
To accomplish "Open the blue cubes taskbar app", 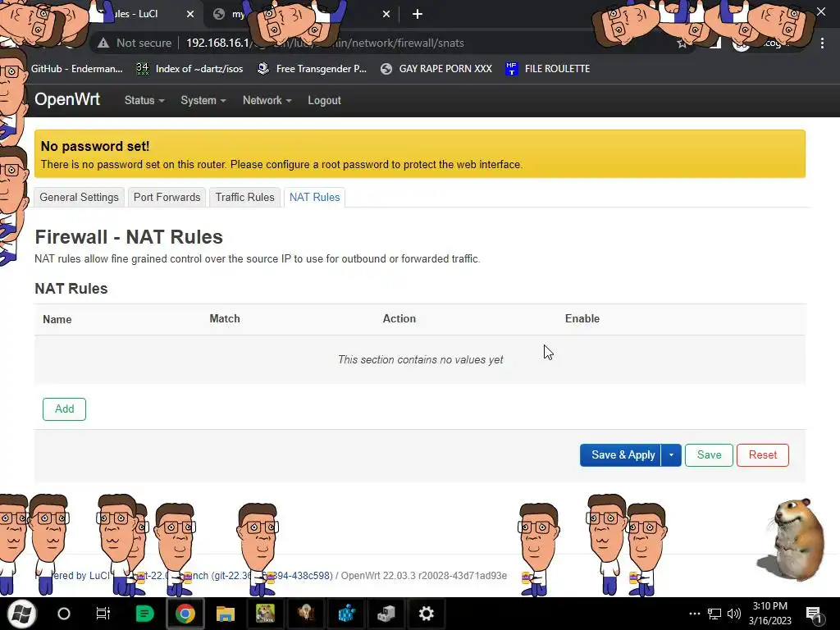I will [x=347, y=614].
